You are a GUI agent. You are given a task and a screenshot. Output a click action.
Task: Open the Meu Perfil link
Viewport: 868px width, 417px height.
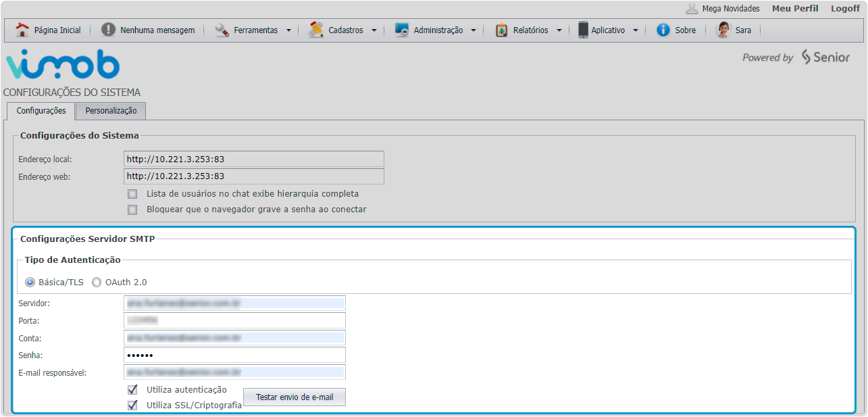click(795, 9)
